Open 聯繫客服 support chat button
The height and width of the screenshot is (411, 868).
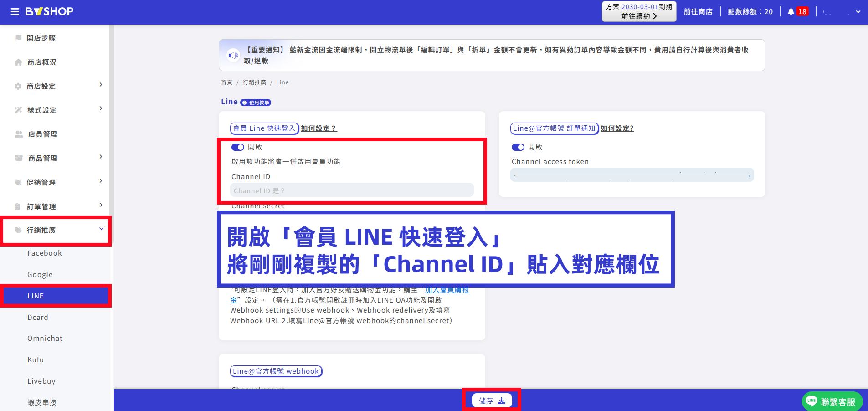tap(832, 401)
